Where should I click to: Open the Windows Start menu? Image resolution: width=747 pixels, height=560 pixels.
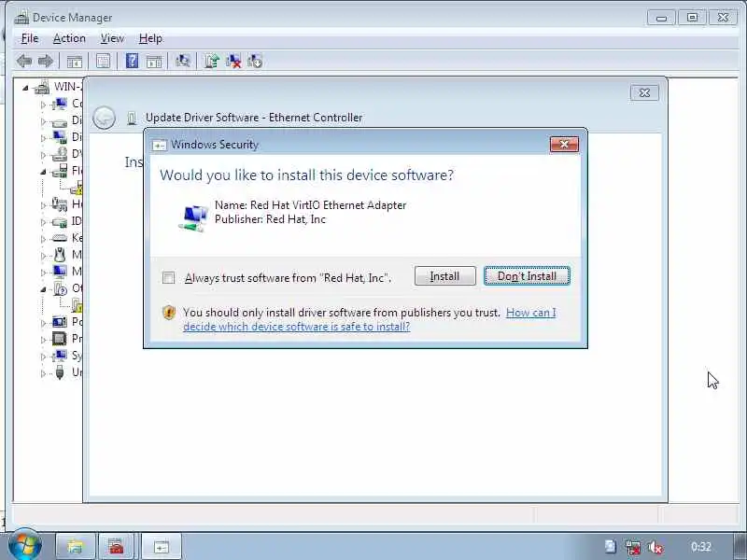[x=25, y=545]
